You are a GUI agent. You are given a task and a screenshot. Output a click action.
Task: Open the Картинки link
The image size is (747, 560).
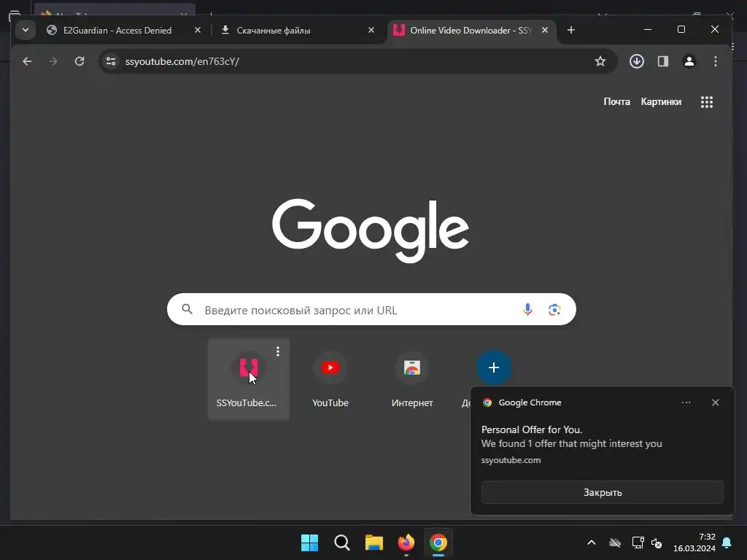coord(661,102)
